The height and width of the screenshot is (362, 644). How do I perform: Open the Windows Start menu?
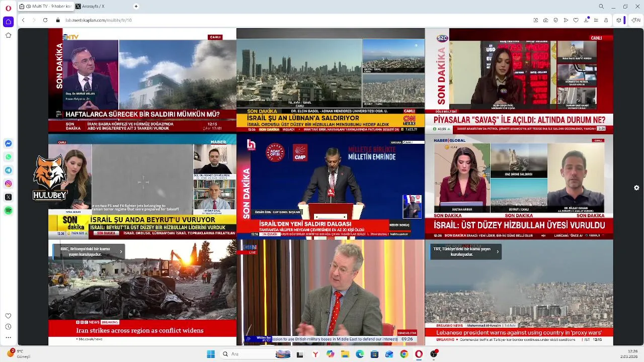[x=211, y=354]
